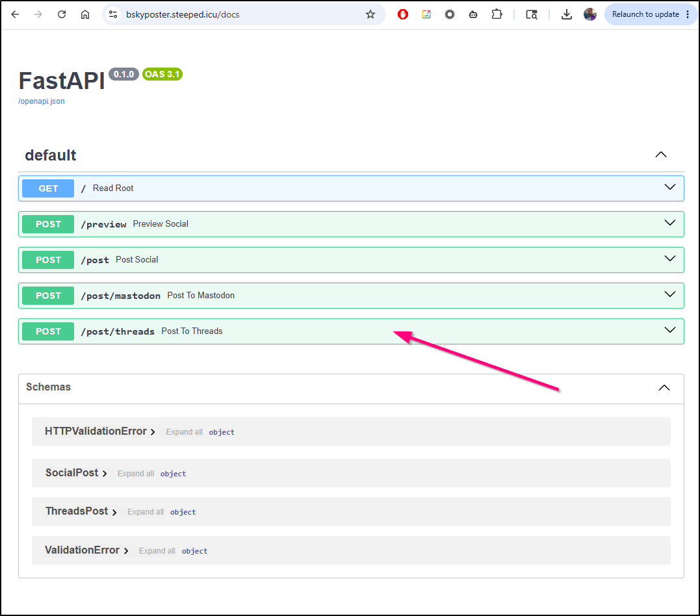Click the /post/mastodon path text
Image resolution: width=700 pixels, height=616 pixels.
(x=120, y=296)
